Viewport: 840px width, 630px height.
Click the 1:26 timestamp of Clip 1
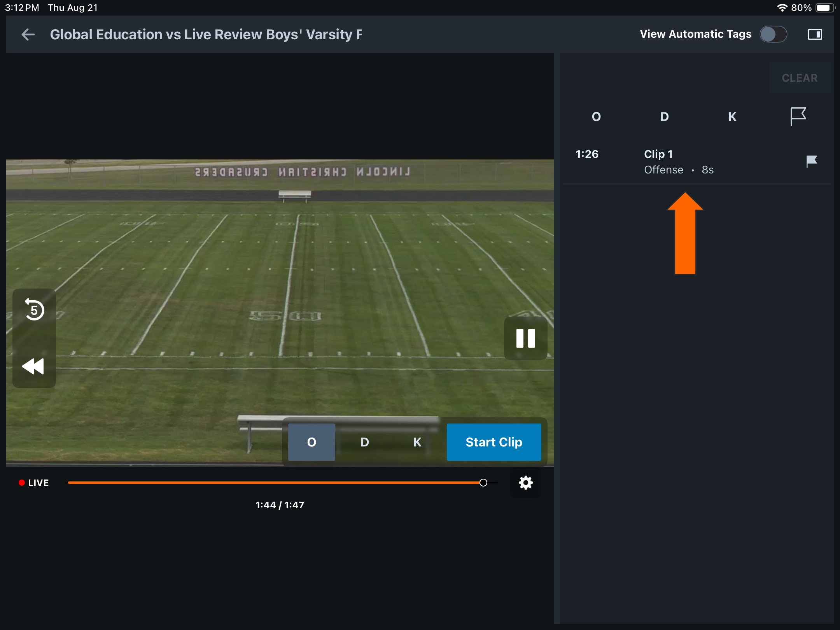tap(587, 154)
